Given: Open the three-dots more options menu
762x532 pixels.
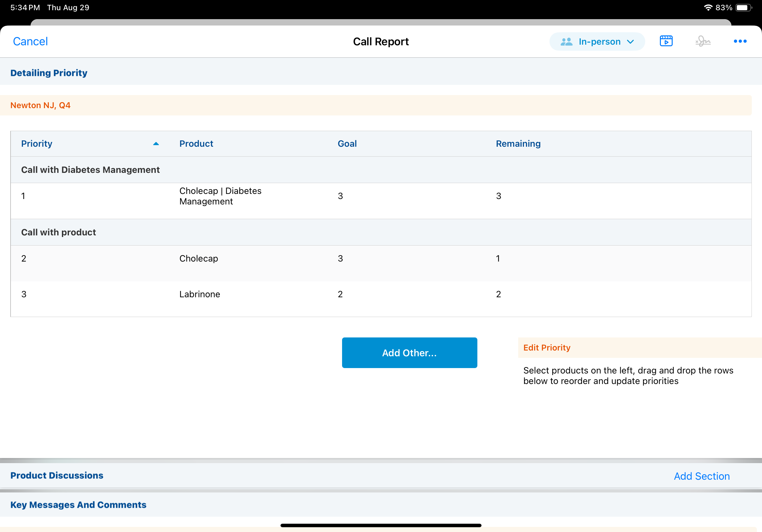Looking at the screenshot, I should pos(740,41).
